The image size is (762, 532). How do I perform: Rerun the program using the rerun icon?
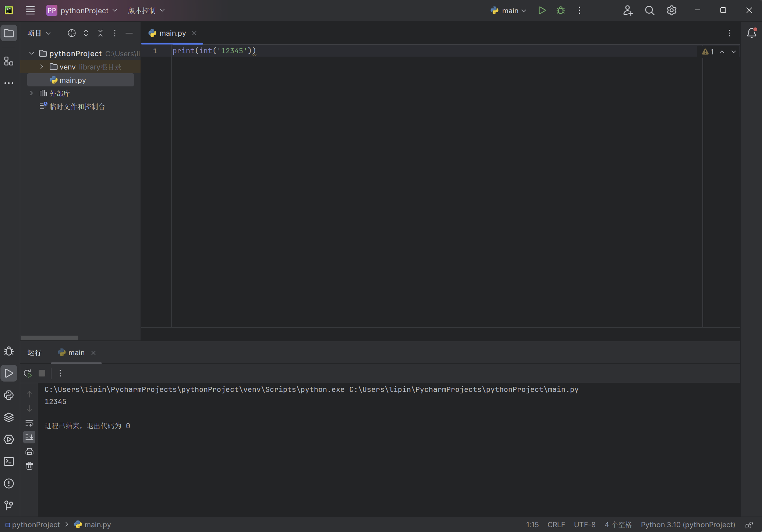[27, 373]
